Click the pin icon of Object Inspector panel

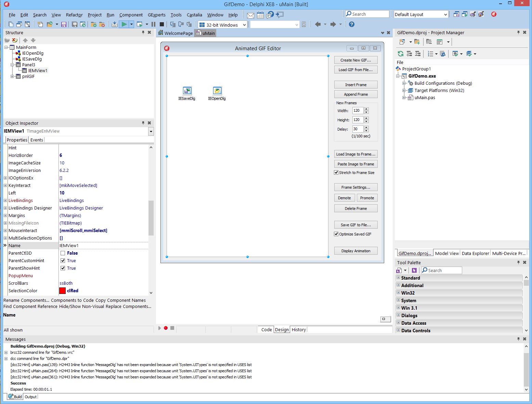143,123
